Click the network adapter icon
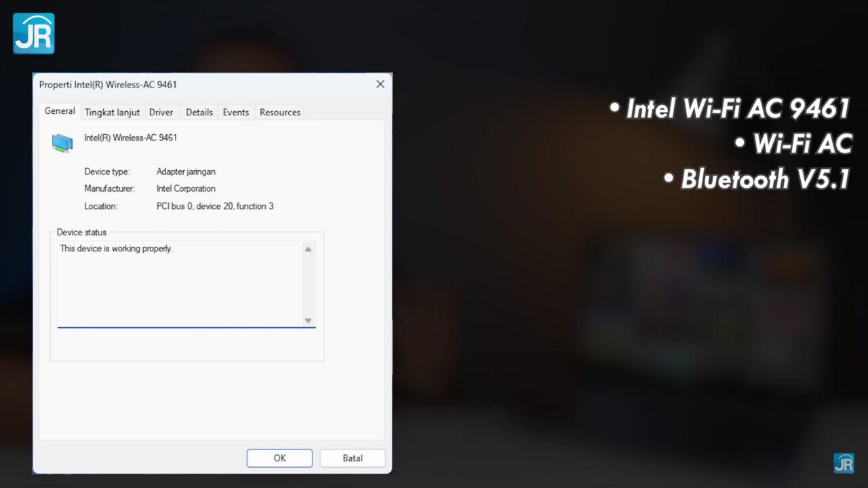Image resolution: width=868 pixels, height=488 pixels. (62, 142)
